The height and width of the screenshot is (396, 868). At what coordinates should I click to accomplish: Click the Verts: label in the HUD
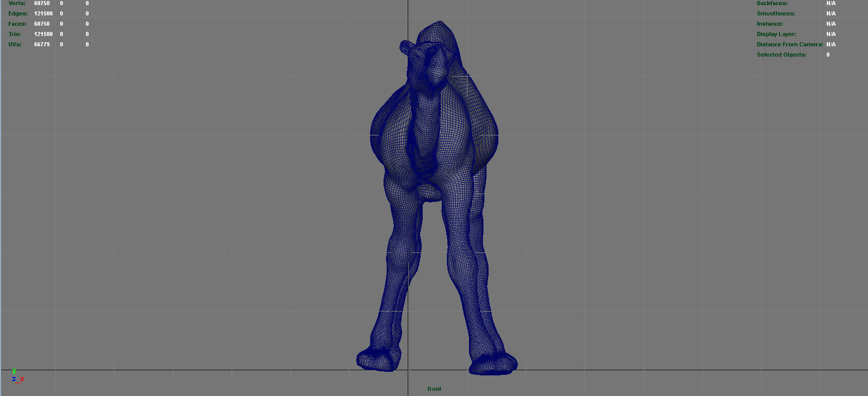click(x=17, y=3)
